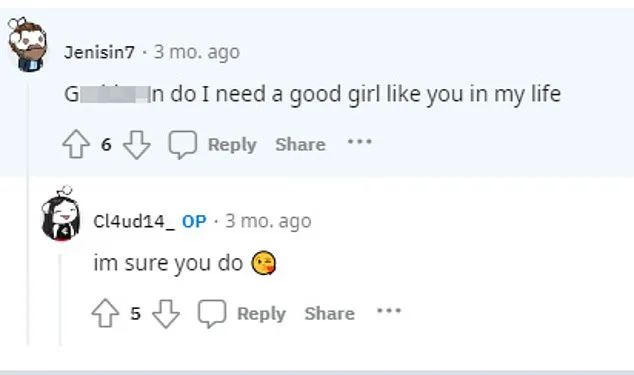Open the three-dot menu on Cl4ud14_'s reply
This screenshot has height=375, width=634.
tap(389, 311)
